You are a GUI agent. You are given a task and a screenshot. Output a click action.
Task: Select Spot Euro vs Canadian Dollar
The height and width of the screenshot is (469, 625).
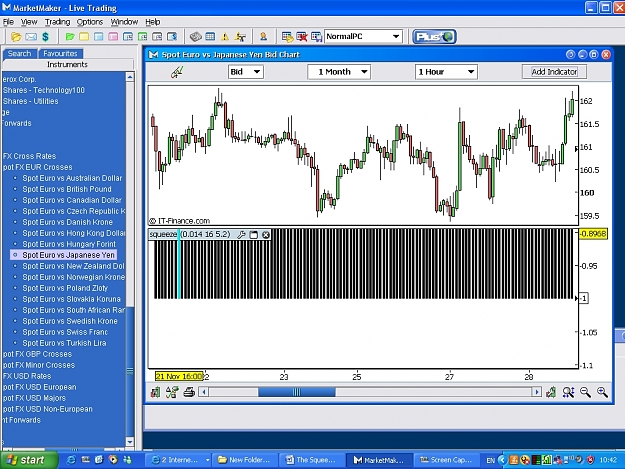(72, 200)
